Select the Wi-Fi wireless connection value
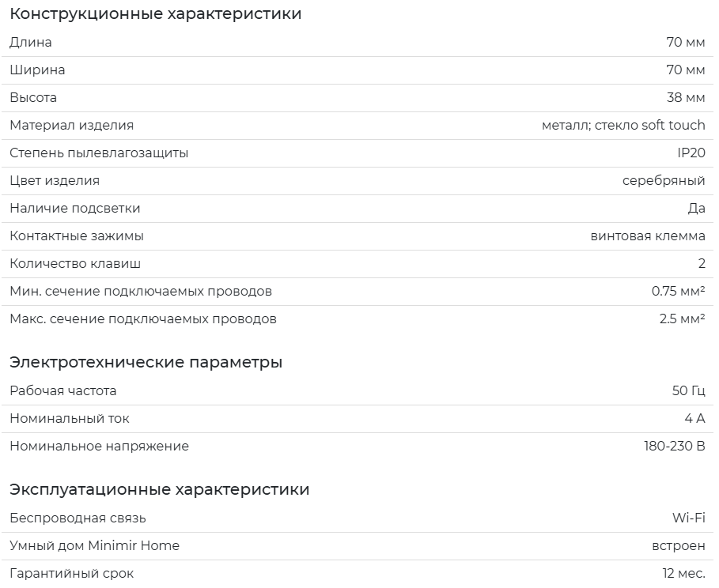719x588 pixels. [x=689, y=518]
